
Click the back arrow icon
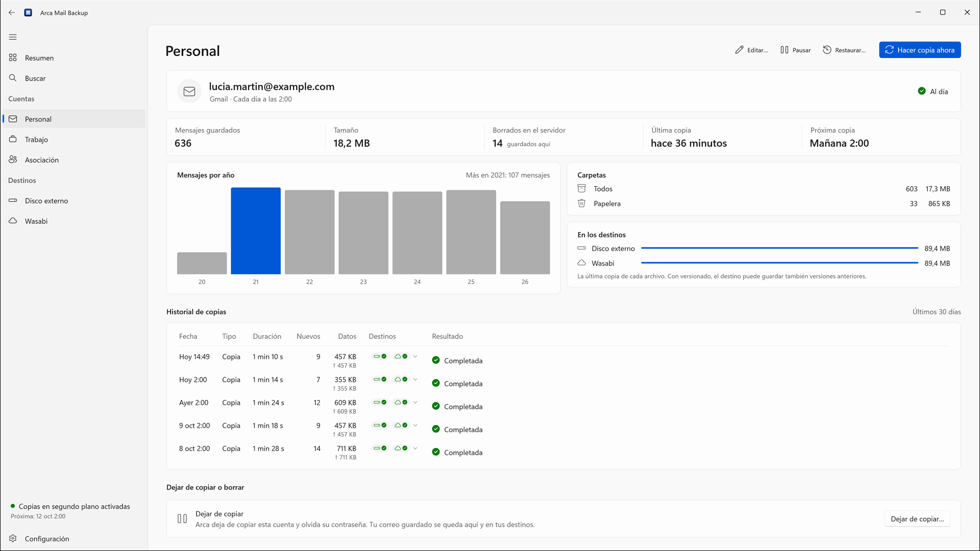tap(12, 12)
